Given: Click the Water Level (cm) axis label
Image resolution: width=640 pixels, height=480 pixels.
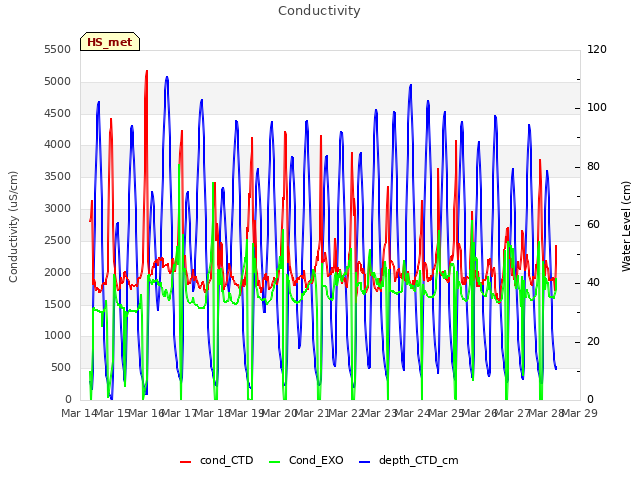Looking at the screenshot, I should tap(626, 227).
